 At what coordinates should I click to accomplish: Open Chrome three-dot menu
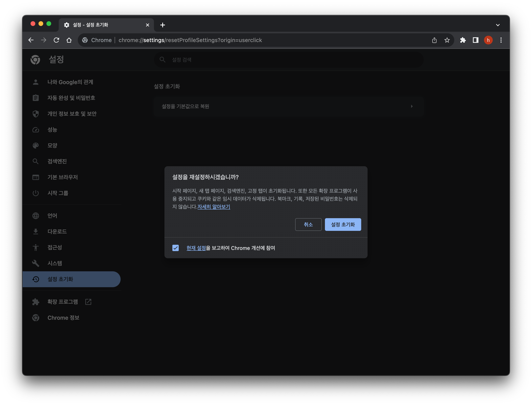501,40
